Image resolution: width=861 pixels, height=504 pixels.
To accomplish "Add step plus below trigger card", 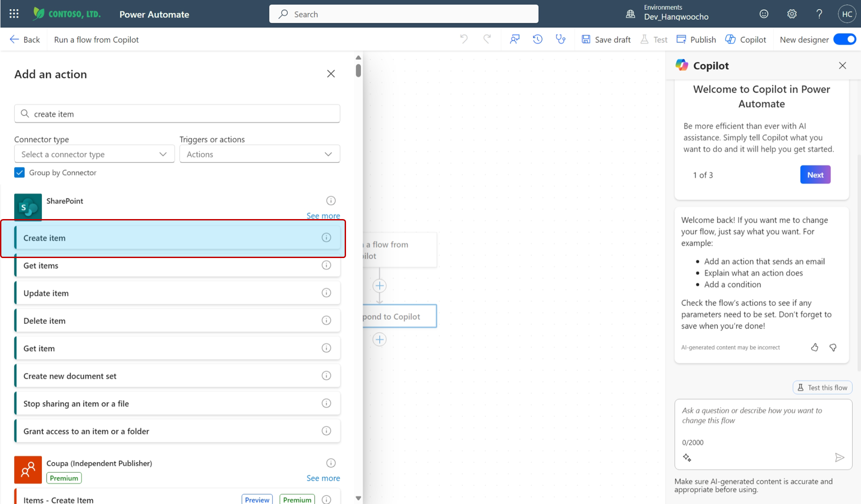I will point(379,286).
